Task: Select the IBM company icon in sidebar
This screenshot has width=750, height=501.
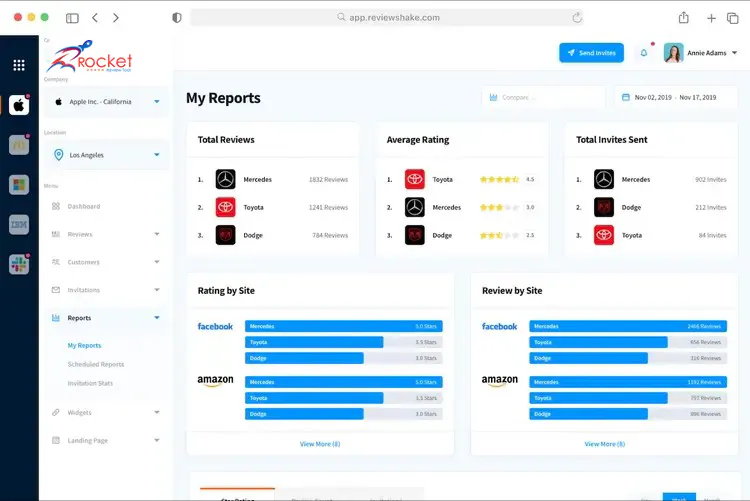Action: click(x=19, y=224)
